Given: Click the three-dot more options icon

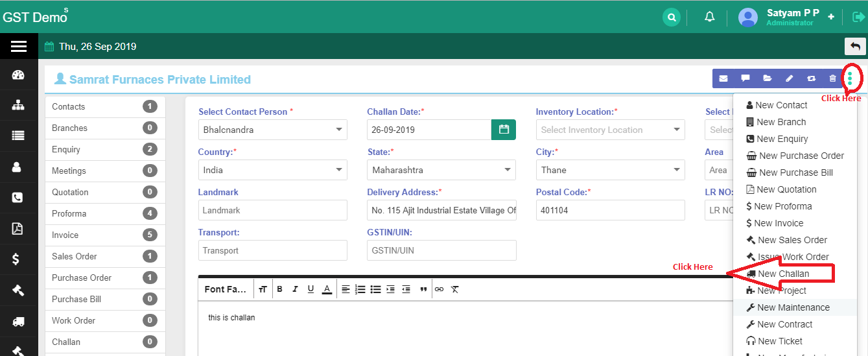Looking at the screenshot, I should tap(850, 78).
